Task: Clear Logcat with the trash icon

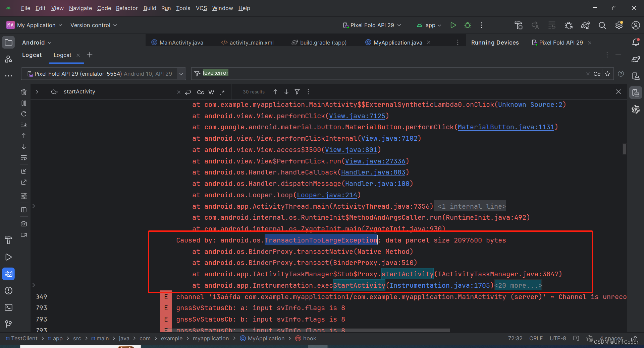Action: (24, 92)
